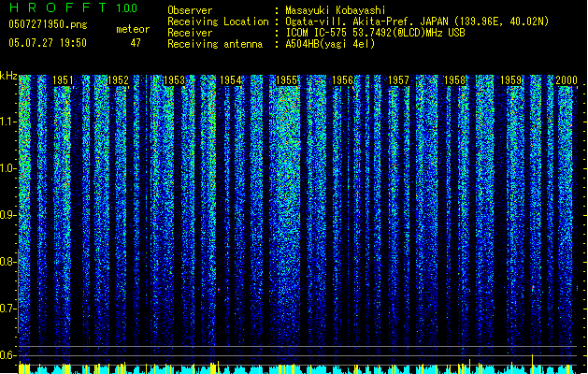Image resolution: width=588 pixels, height=374 pixels.
Task: Click the observer name Masayuki Kobayashi
Action: pos(336,10)
